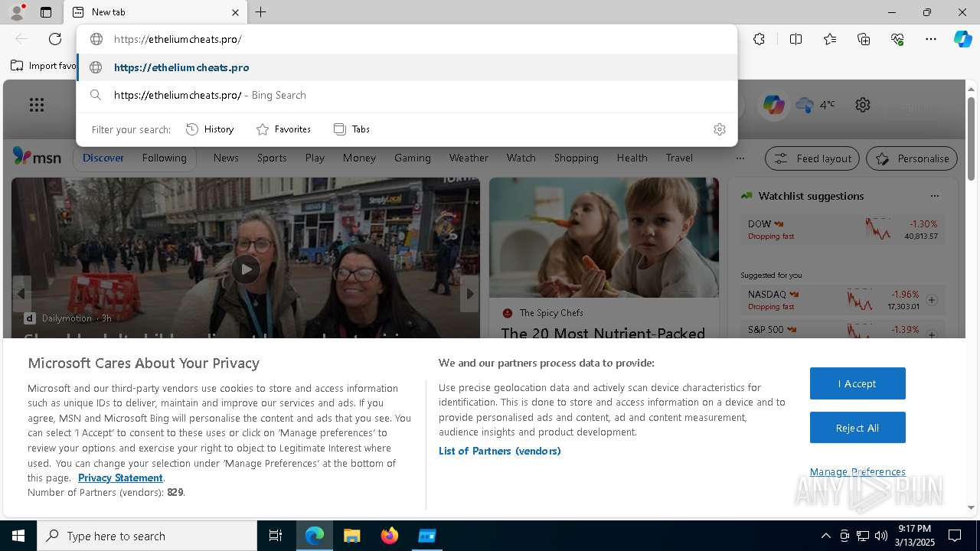Open the Weather section
Screen dimensions: 980x551
(469, 158)
